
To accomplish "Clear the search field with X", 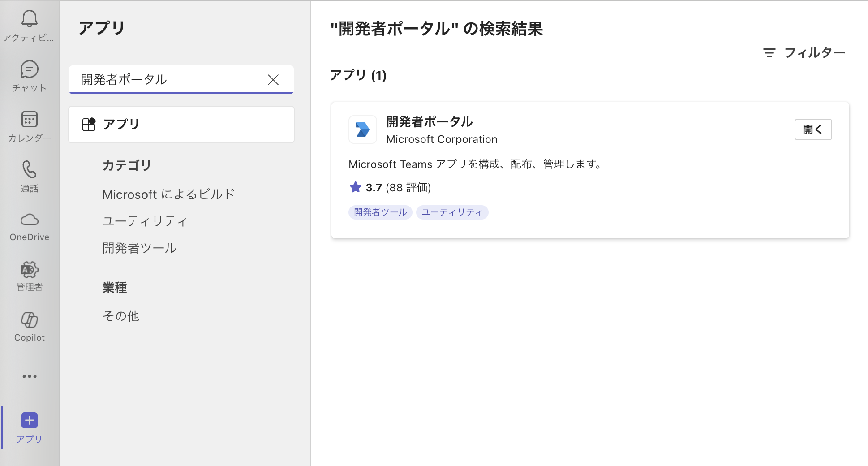I will tap(273, 80).
